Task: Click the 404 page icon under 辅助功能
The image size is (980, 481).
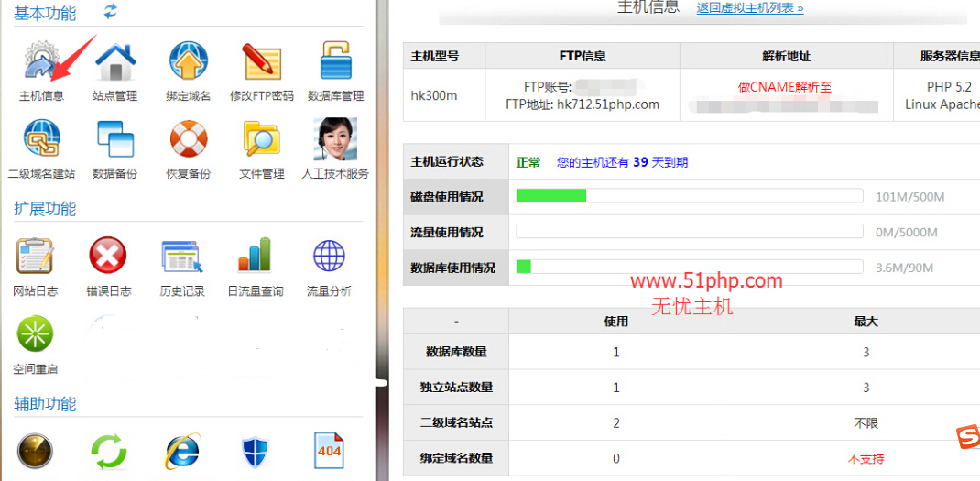Action: 329,450
